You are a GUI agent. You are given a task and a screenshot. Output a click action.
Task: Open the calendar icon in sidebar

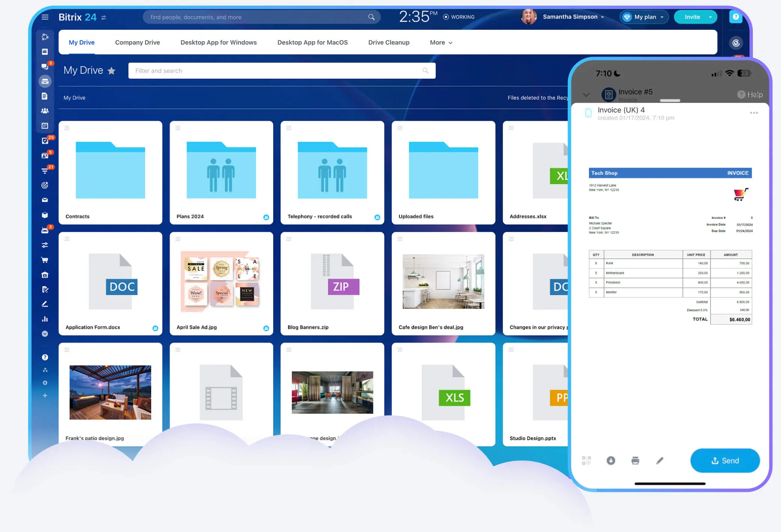pos(45,126)
